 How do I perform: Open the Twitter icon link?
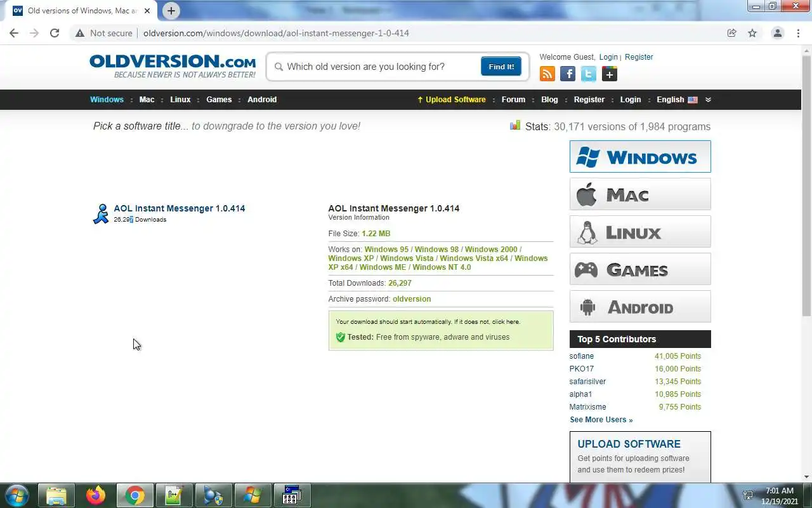[x=589, y=74]
